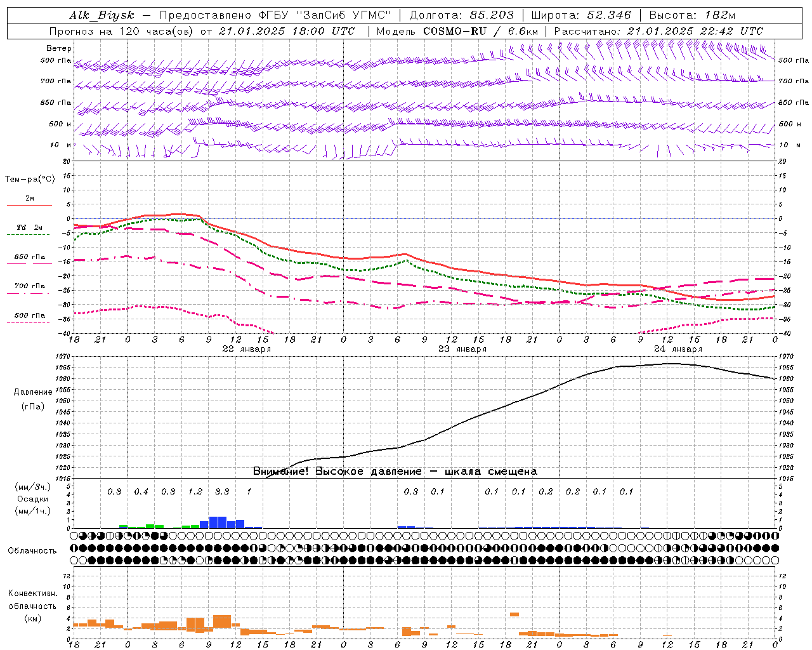Viewport: 812px width, 650px height.
Task: Click the '(гПа)' pressure unit label
Action: [33, 407]
